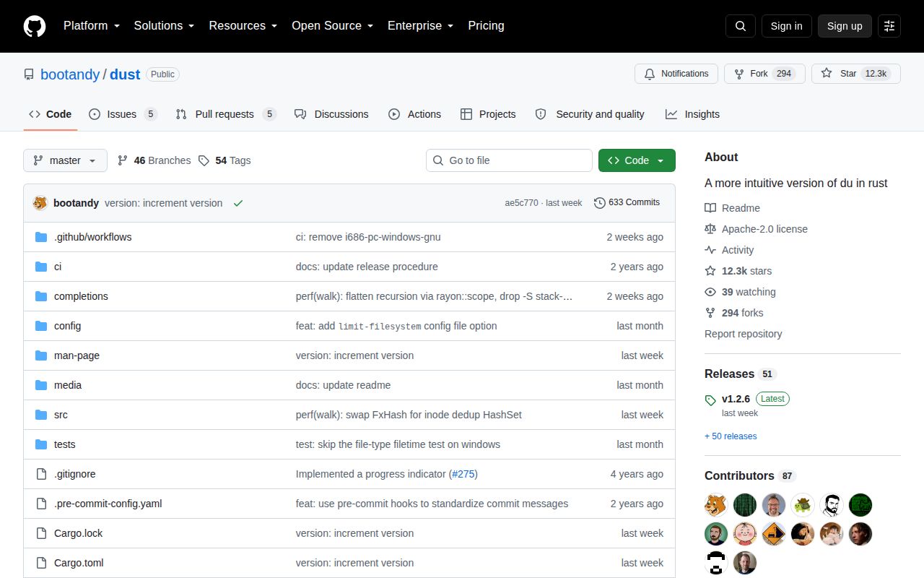Viewport: 924px width, 578px height.
Task: Switch to the Insights tab
Action: [x=692, y=114]
